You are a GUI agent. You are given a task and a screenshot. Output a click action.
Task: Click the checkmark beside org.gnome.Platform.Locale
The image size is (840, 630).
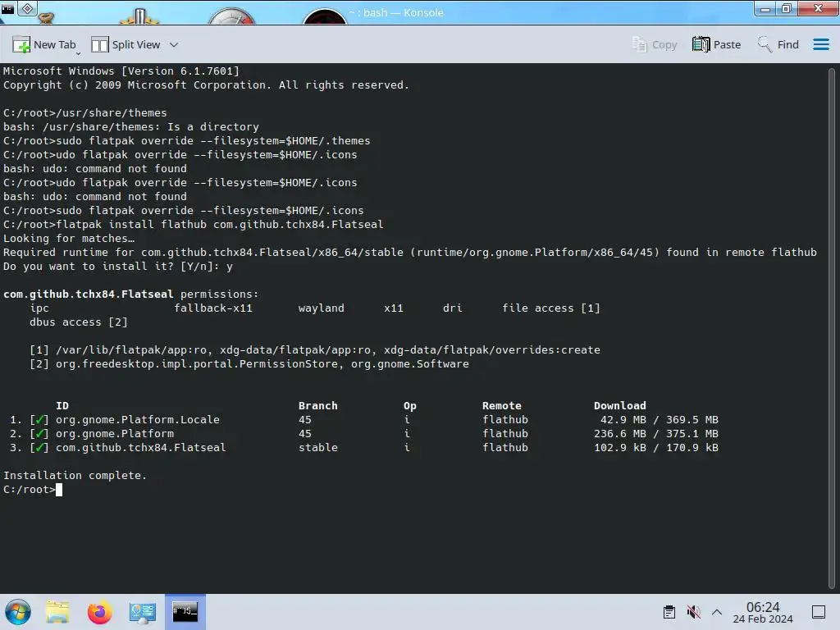pyautogui.click(x=39, y=420)
